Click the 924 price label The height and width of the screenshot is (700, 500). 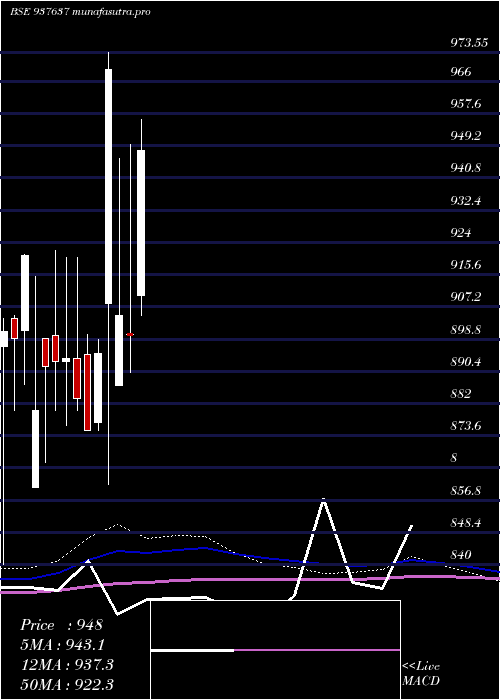coord(460,233)
